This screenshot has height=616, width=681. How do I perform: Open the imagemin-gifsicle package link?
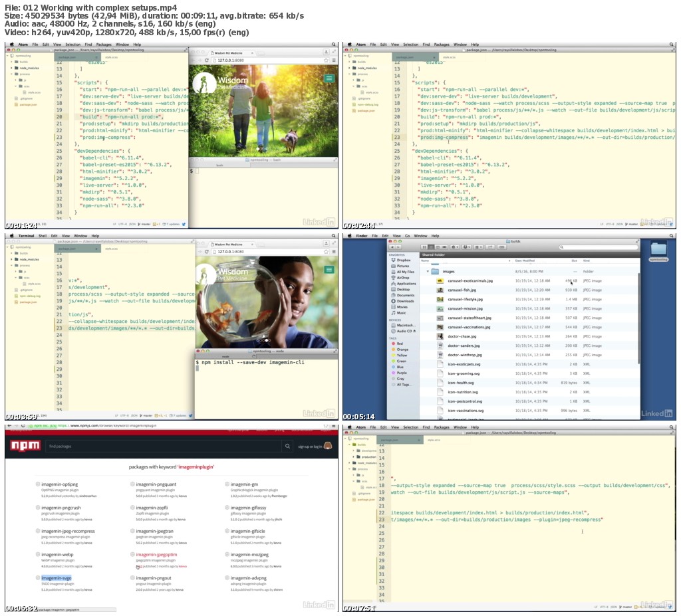[x=247, y=531]
